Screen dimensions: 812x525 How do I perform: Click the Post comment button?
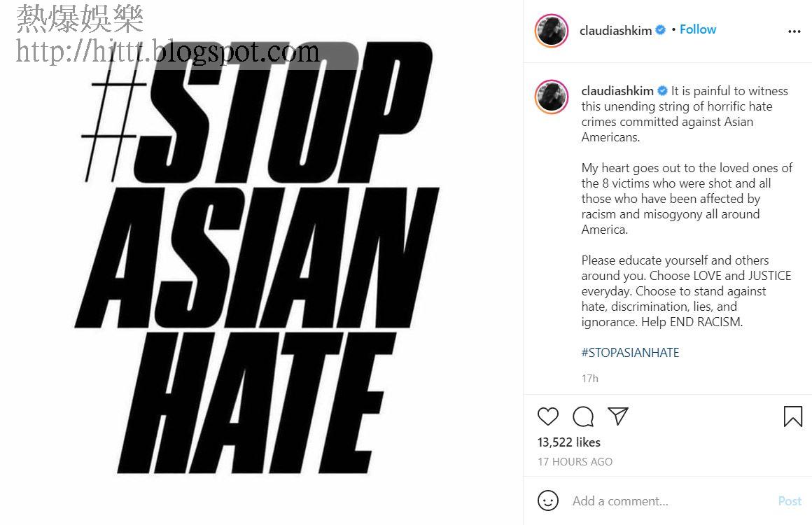[790, 501]
